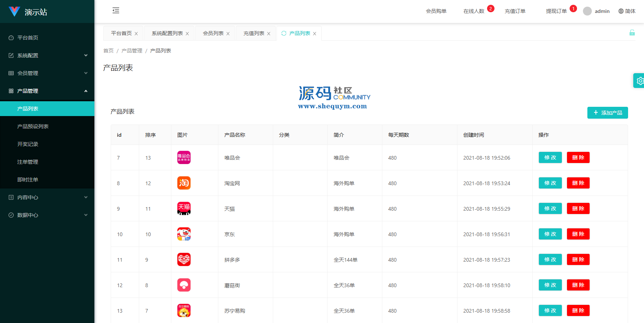Expand the 会员管理 sidebar menu

[x=47, y=73]
